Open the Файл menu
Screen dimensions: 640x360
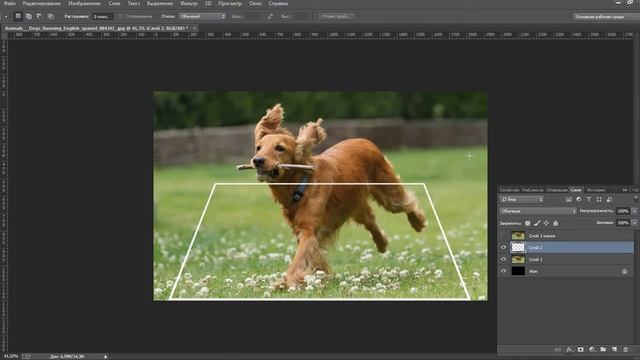(x=9, y=3)
